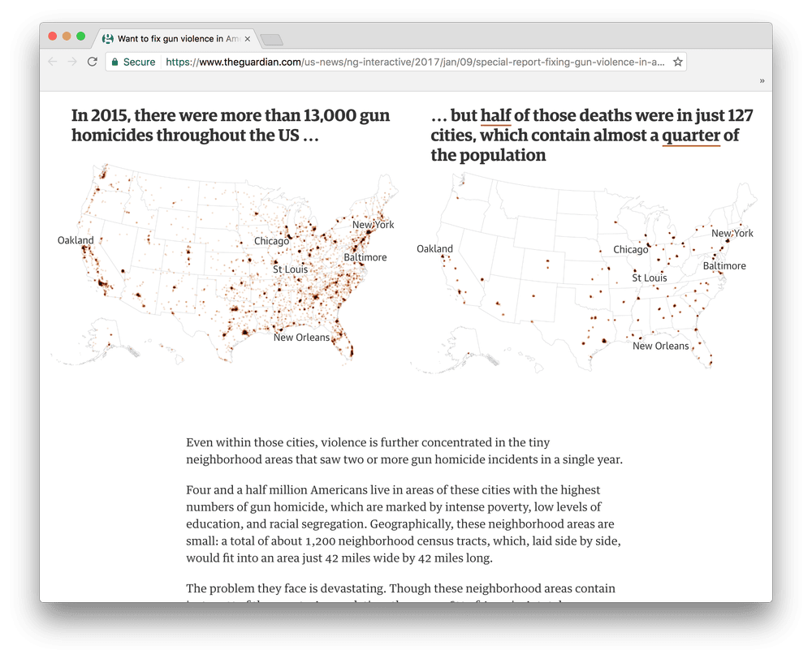Show hidden bookmarks with the » chevron
The width and height of the screenshot is (812, 659).
[762, 81]
